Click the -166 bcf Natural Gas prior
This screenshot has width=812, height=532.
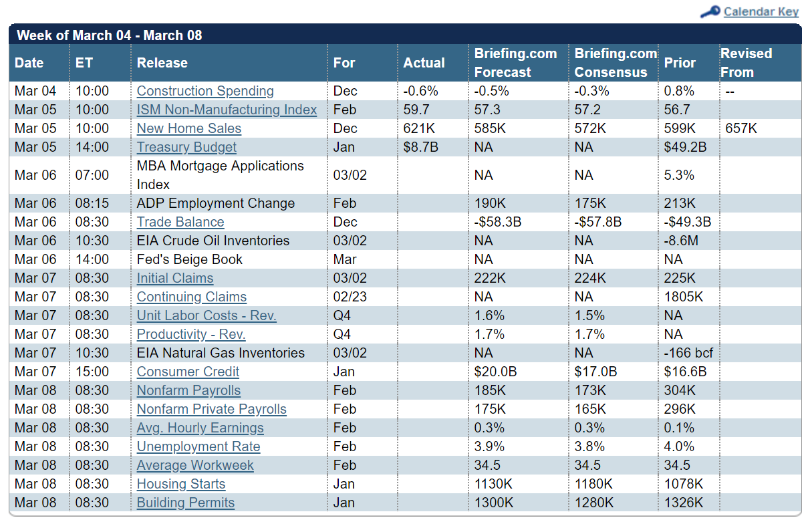(x=688, y=353)
